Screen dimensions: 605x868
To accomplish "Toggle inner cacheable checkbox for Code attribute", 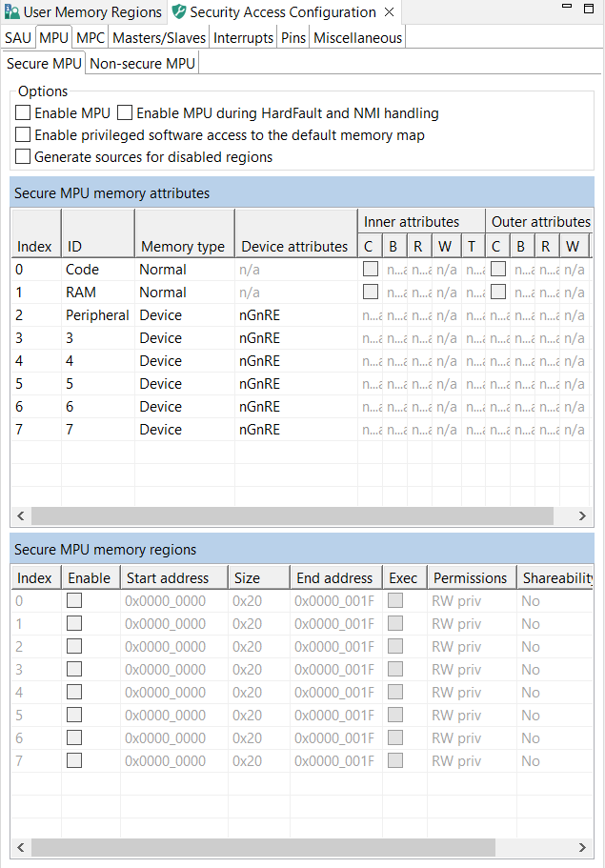I will tap(371, 269).
